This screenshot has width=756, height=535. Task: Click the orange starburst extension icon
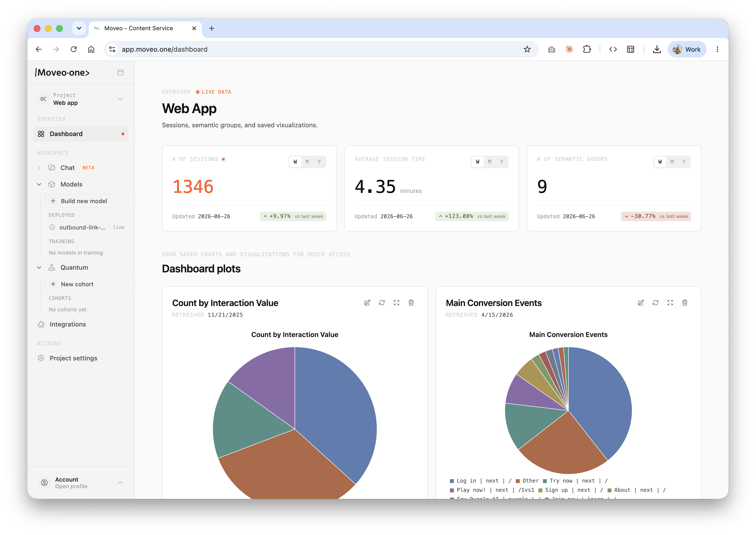(569, 50)
